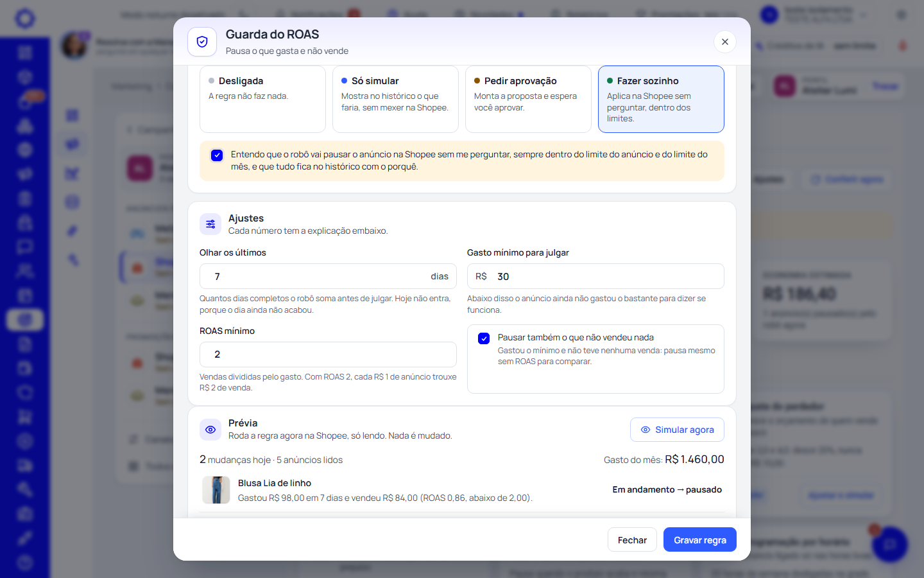Screen dimensions: 924x578
Task: Click the 'Olhar os últimos' days field
Action: 328,276
